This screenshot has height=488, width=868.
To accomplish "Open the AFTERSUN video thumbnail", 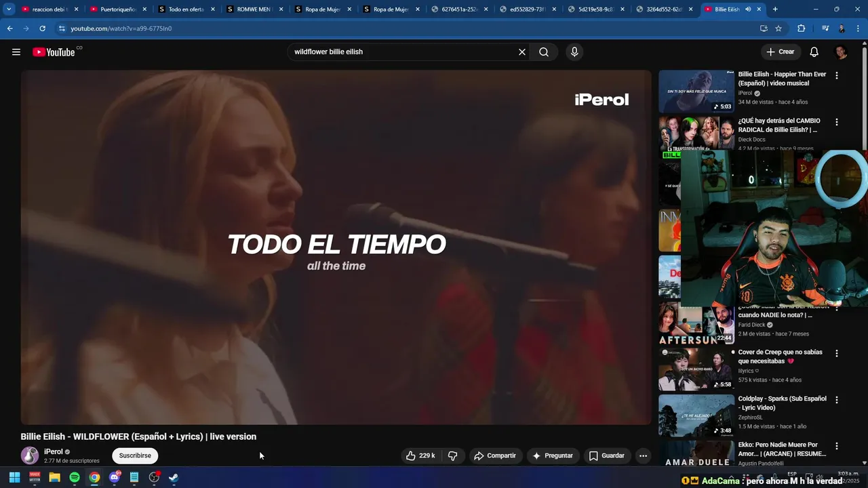I will tap(696, 323).
